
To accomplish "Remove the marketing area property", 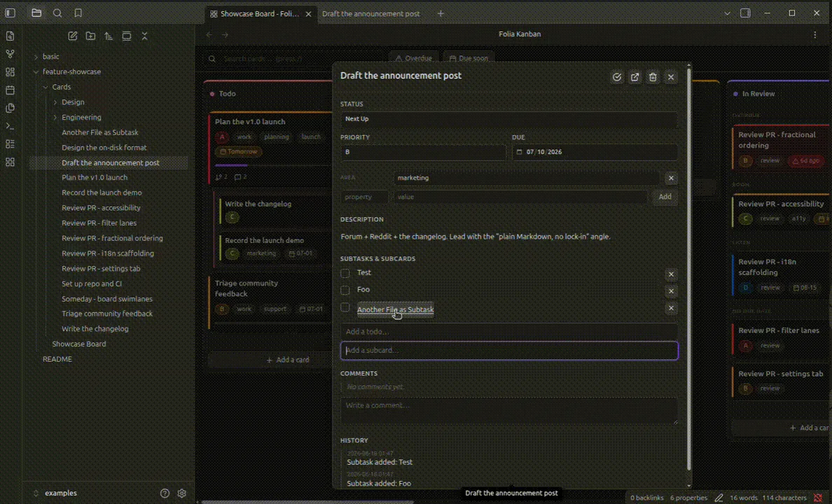I will click(x=671, y=178).
